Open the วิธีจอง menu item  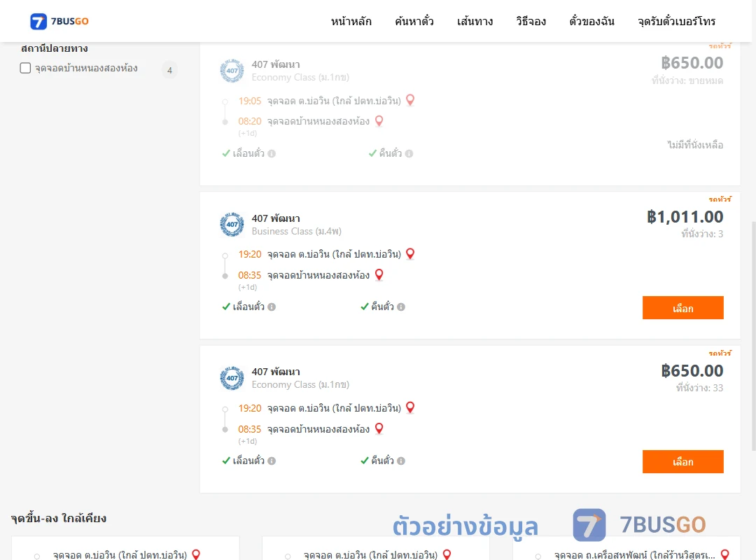(531, 21)
